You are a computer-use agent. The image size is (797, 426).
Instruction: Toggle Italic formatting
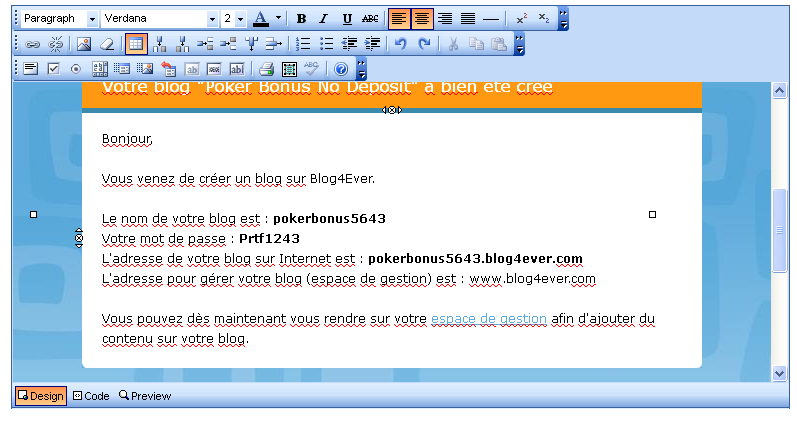pyautogui.click(x=323, y=19)
